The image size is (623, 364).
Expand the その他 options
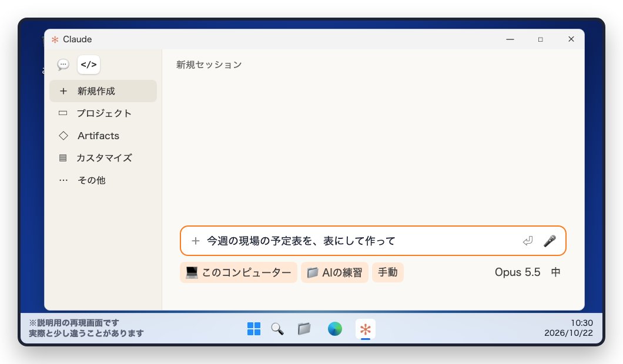[103, 180]
